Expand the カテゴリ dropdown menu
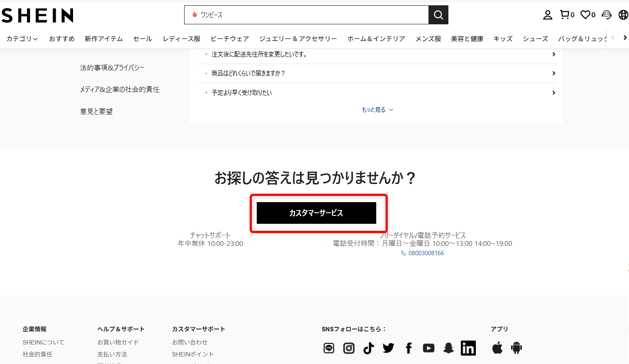Viewport: 629px width, 364px height. 22,39
